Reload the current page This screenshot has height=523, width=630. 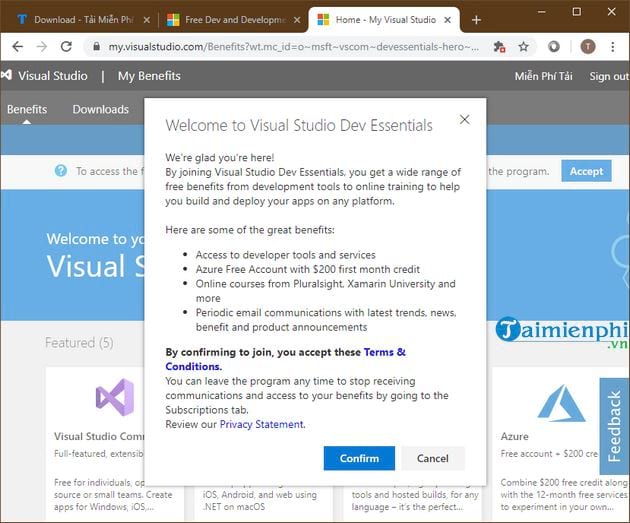66,47
